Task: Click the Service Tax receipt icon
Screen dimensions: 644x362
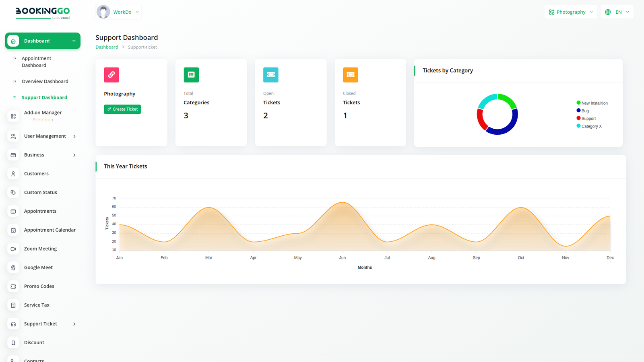Action: tap(13, 305)
